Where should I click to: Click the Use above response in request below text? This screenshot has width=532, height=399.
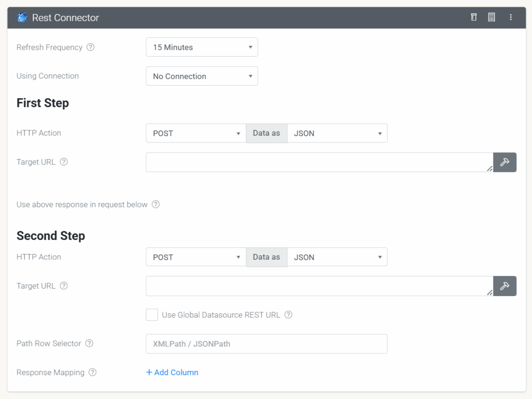(82, 205)
